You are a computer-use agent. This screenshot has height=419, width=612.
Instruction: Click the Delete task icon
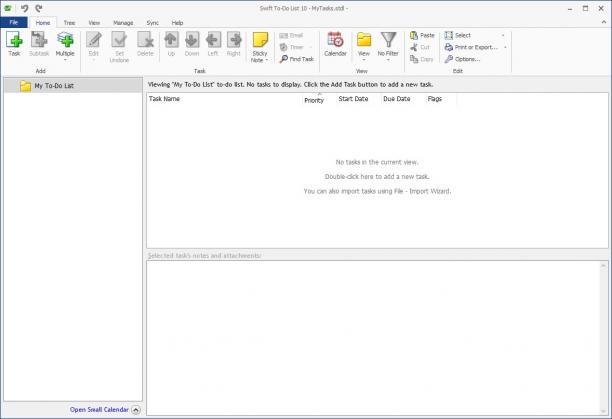pyautogui.click(x=145, y=40)
